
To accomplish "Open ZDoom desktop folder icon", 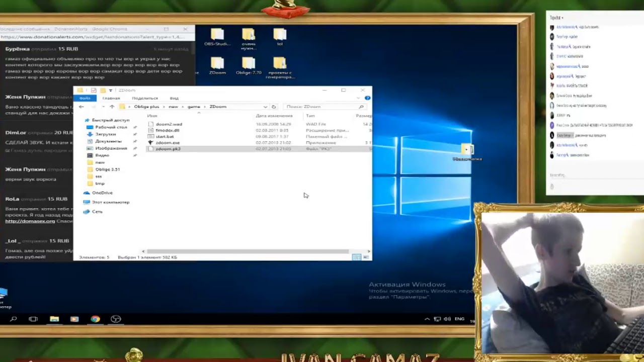I will pyautogui.click(x=217, y=65).
